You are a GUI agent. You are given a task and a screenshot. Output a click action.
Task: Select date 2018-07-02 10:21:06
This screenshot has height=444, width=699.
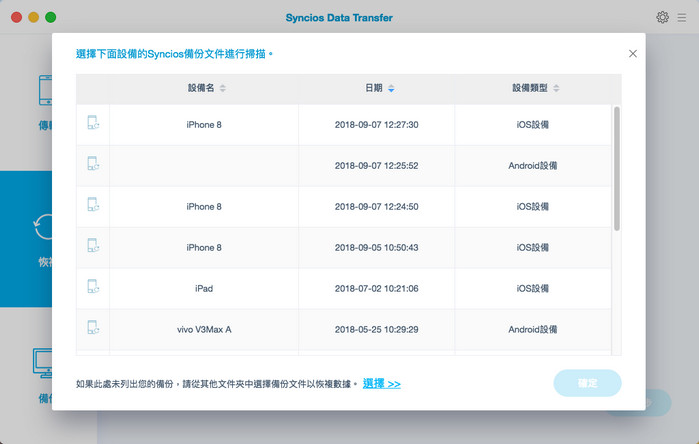pyautogui.click(x=377, y=289)
